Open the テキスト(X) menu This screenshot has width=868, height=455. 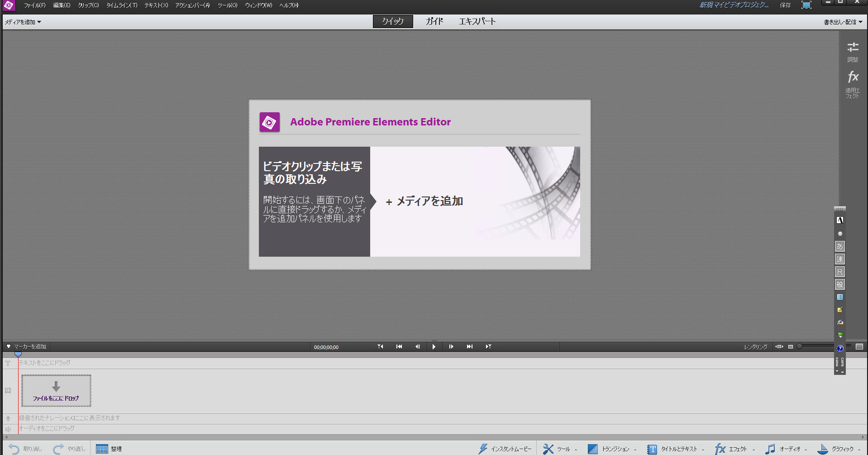(156, 5)
